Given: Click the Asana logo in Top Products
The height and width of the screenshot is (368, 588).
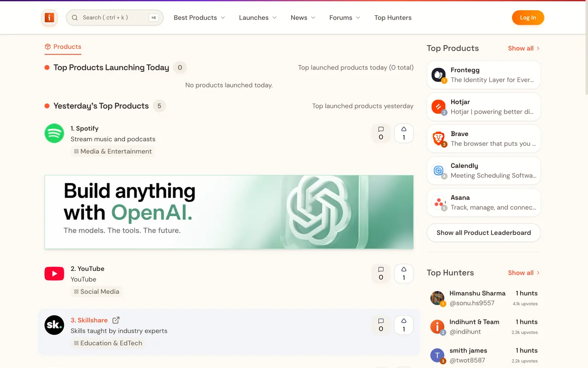Looking at the screenshot, I should (439, 202).
